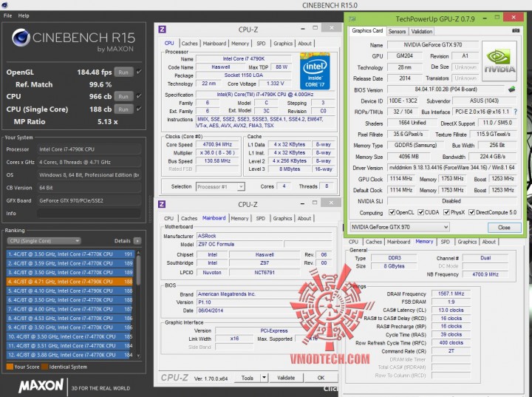Click the BIOS save chip icon in GPU-Z
This screenshot has width=532, height=397.
pyautogui.click(x=511, y=89)
